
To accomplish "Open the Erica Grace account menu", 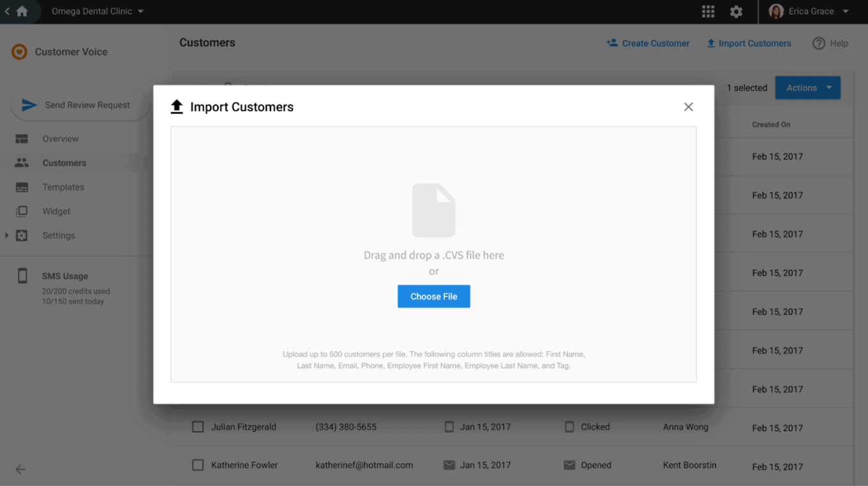I will pyautogui.click(x=811, y=11).
